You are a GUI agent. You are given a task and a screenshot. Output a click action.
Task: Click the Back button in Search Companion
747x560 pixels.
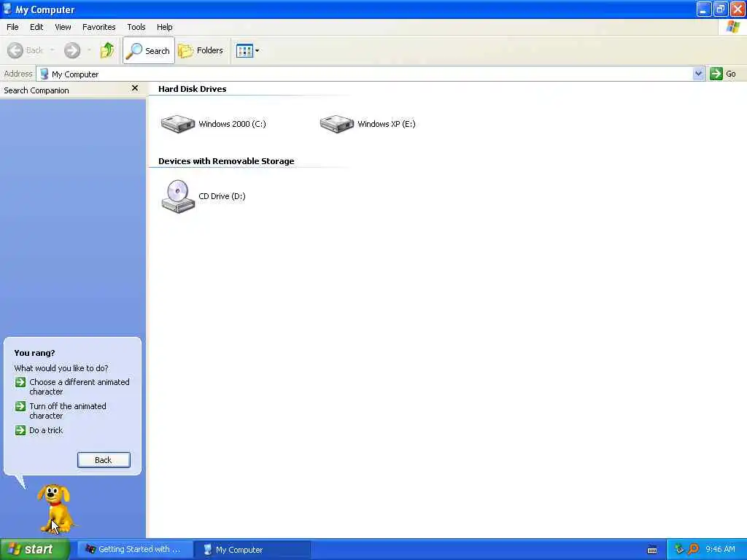(x=104, y=460)
